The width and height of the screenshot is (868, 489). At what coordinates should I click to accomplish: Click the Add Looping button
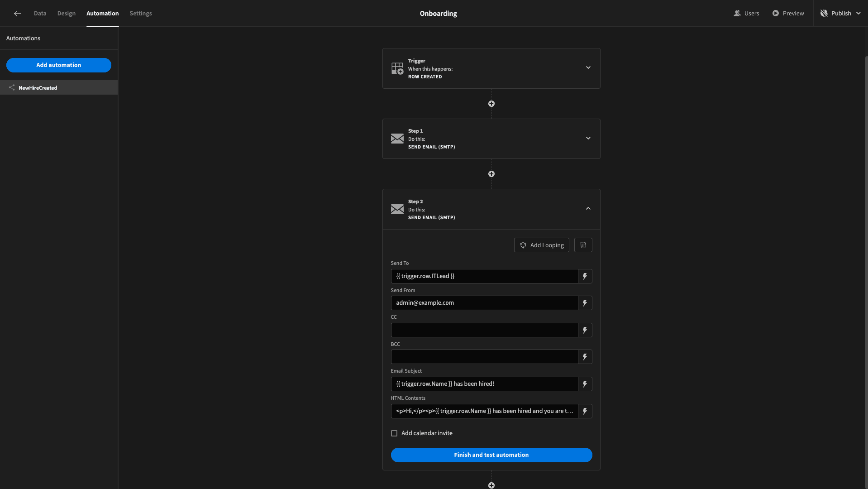[x=542, y=245]
